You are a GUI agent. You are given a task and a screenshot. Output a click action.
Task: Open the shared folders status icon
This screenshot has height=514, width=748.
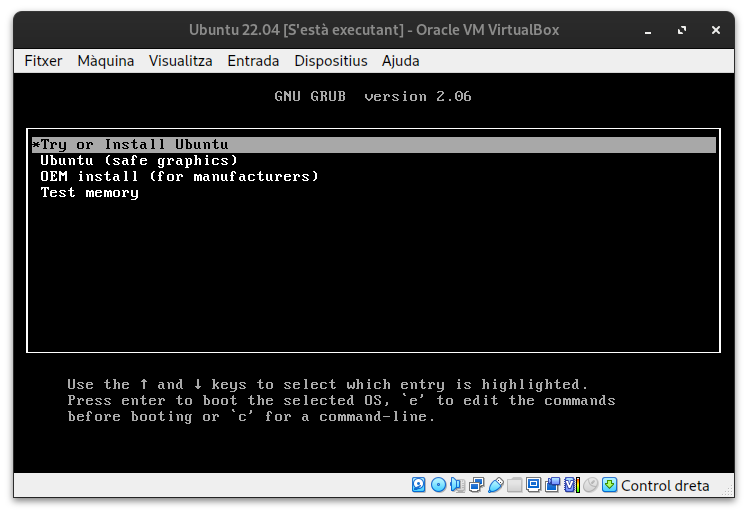[x=514, y=485]
